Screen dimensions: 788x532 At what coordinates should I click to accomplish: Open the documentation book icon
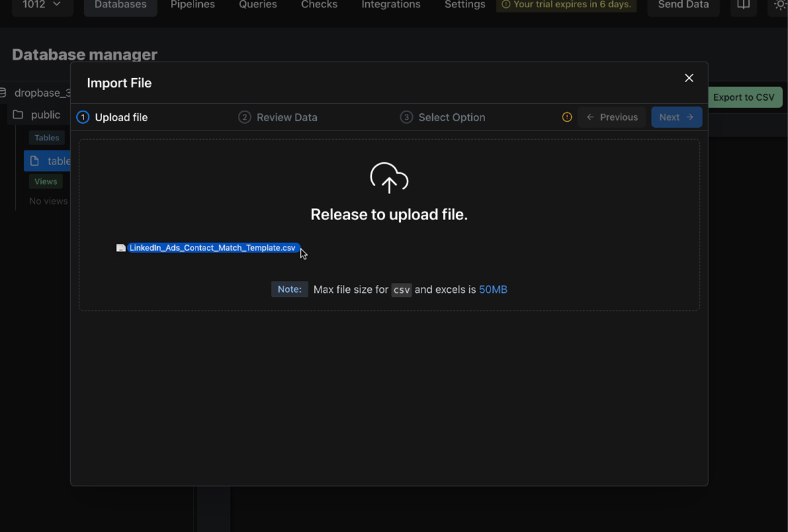coord(743,5)
